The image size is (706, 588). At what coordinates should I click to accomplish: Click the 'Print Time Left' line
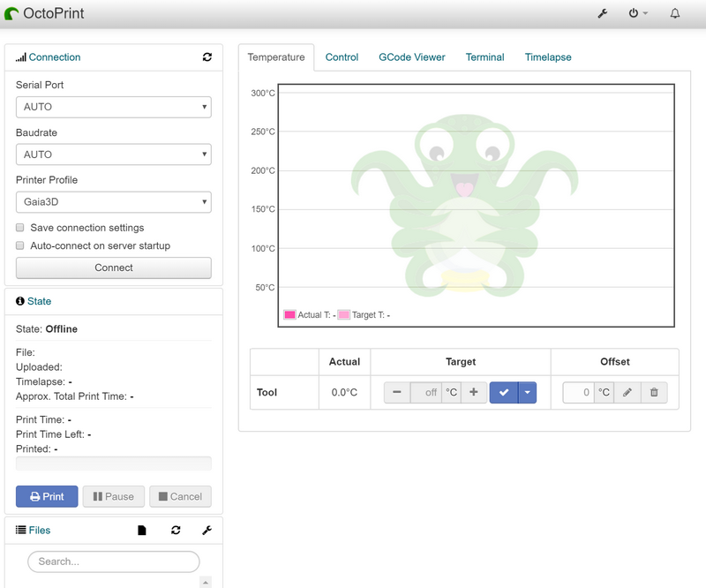point(54,434)
